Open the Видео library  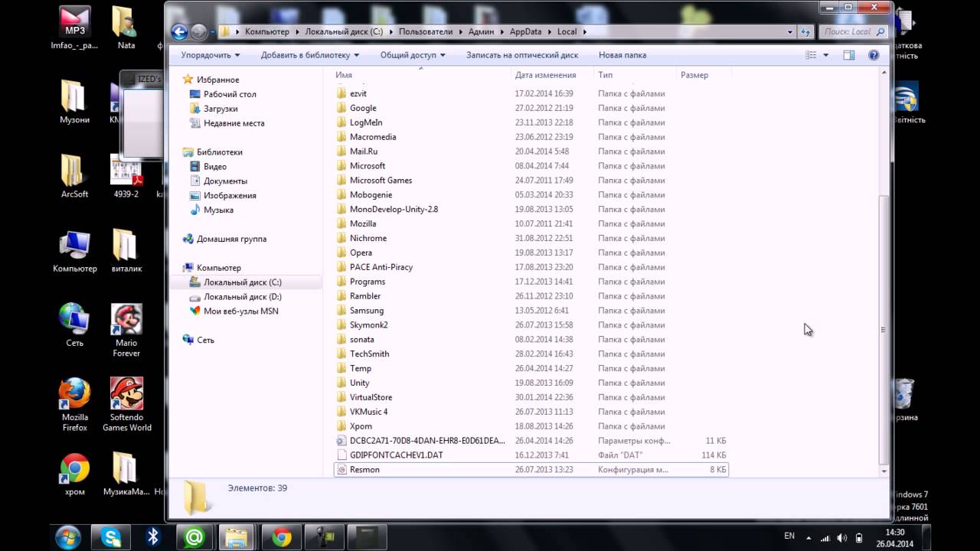pos(214,167)
